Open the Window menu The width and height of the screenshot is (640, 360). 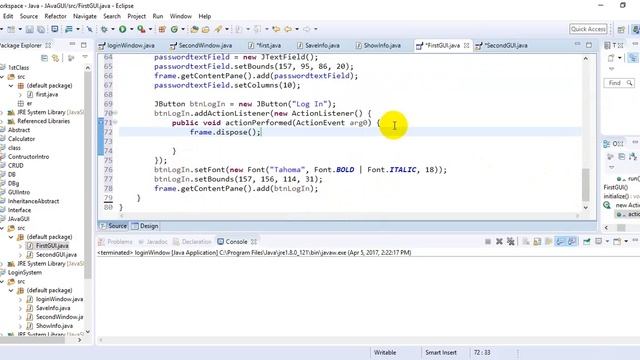click(x=180, y=16)
